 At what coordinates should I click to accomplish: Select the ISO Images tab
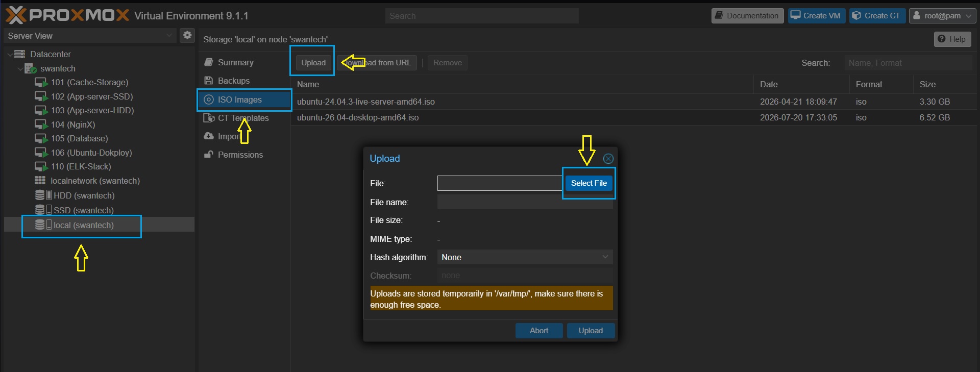point(244,100)
